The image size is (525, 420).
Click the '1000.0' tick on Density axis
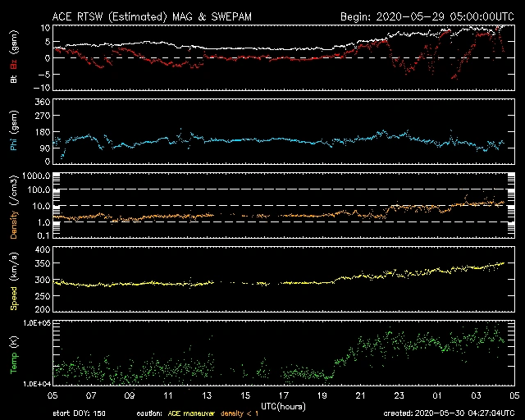point(36,176)
